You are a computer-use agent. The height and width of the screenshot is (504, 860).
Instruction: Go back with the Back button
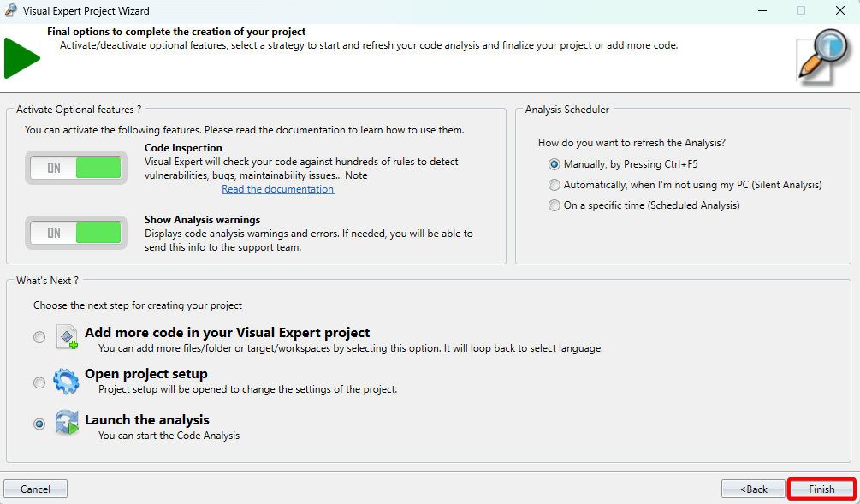tap(753, 489)
